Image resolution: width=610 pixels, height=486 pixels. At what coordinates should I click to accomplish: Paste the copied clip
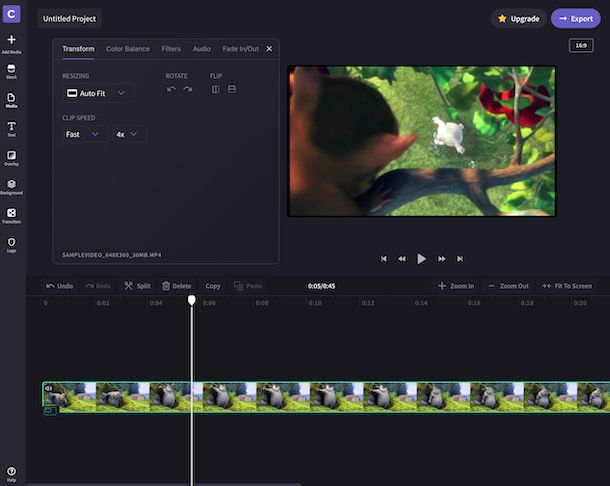[248, 286]
